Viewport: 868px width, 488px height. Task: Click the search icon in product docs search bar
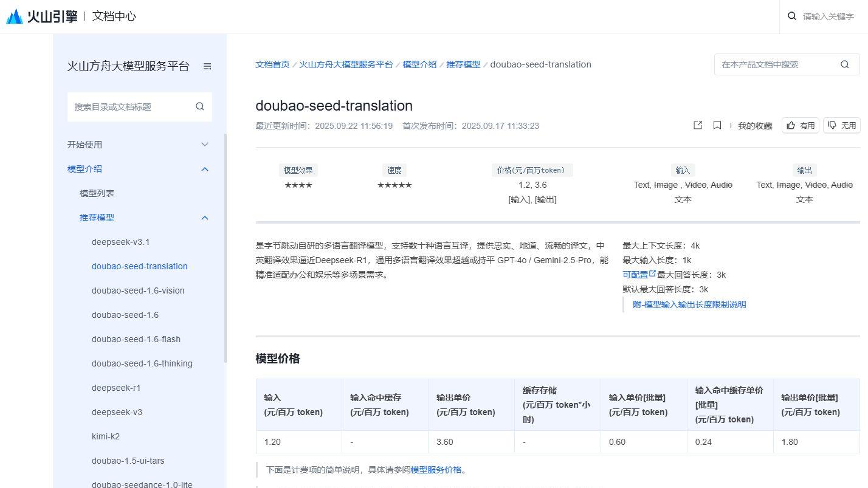(x=844, y=64)
